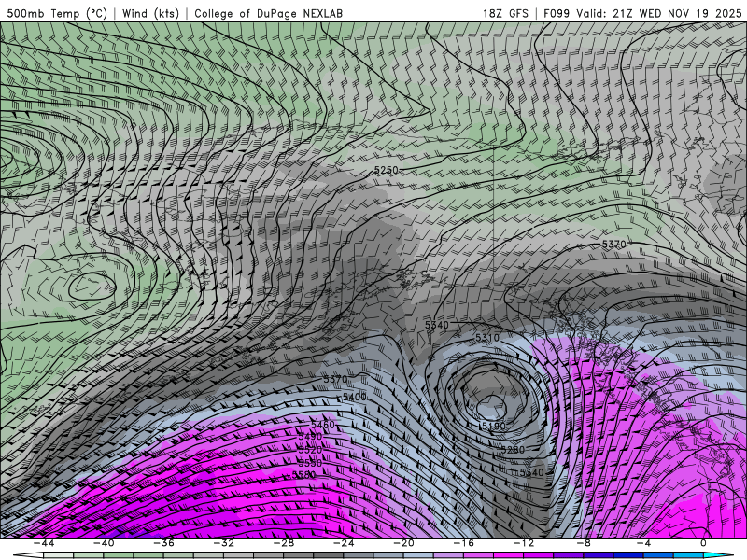Viewport: 747px width, 560px height.
Task: Click the -36 color scale label
Action: tap(164, 543)
